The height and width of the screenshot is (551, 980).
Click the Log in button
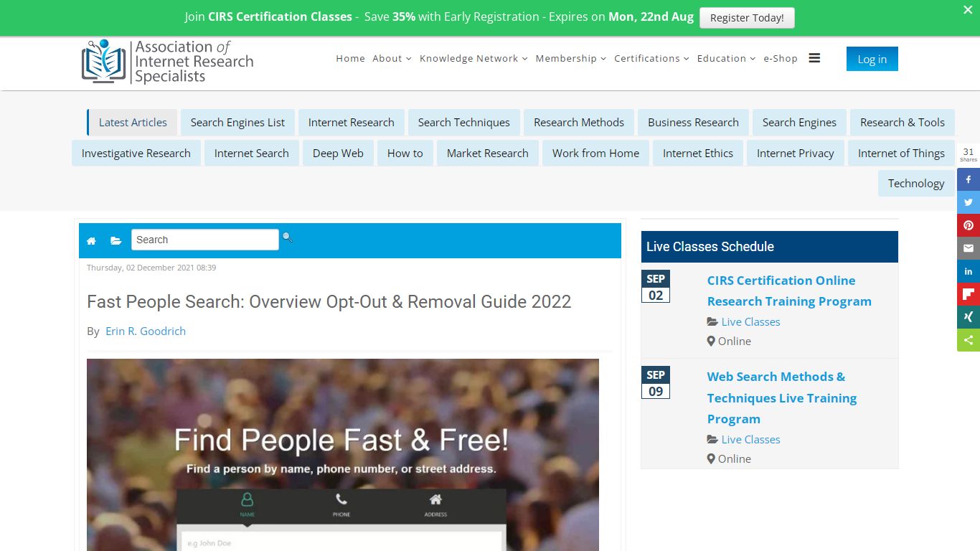click(x=872, y=59)
